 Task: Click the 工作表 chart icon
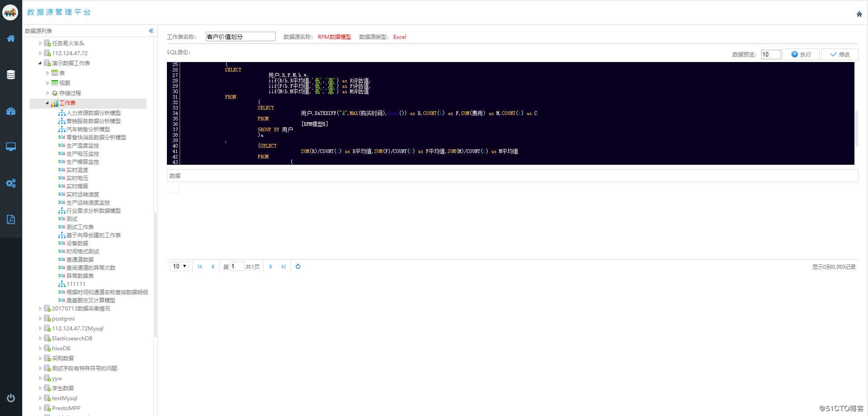click(x=55, y=103)
